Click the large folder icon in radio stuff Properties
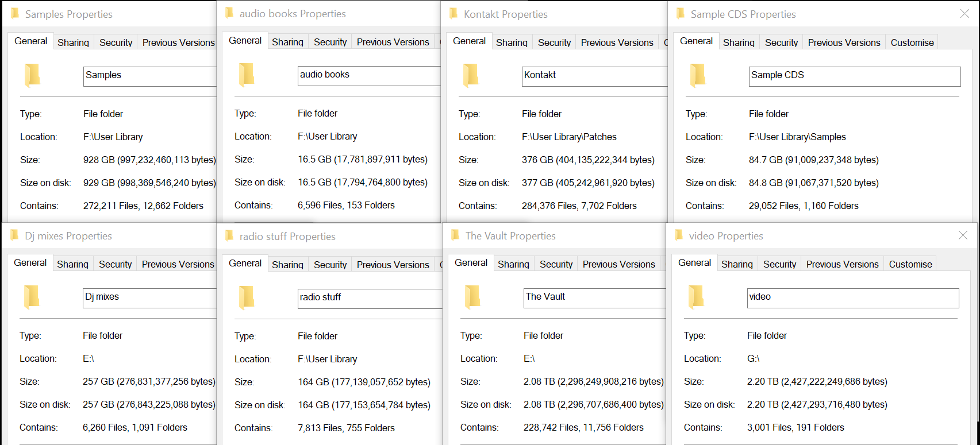Viewport: 980px width, 445px height. pyautogui.click(x=247, y=297)
